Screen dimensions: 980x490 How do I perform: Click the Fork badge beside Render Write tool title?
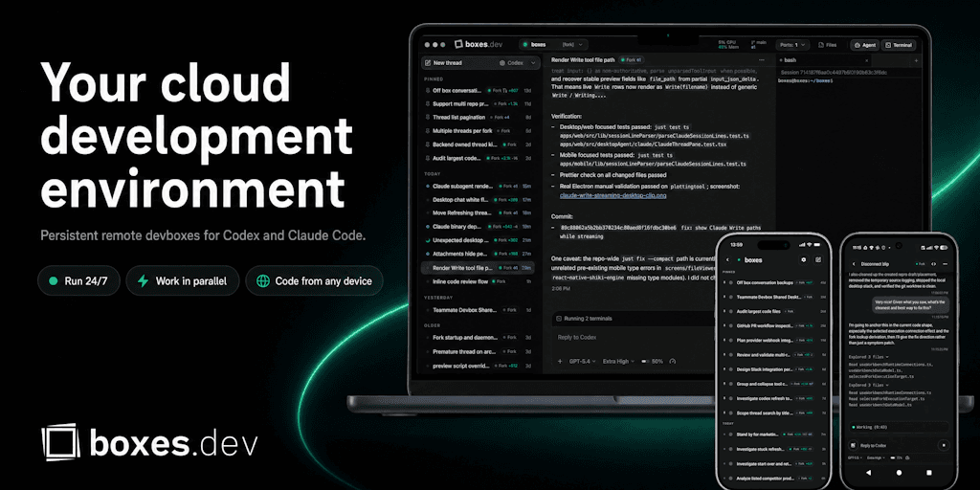631,60
